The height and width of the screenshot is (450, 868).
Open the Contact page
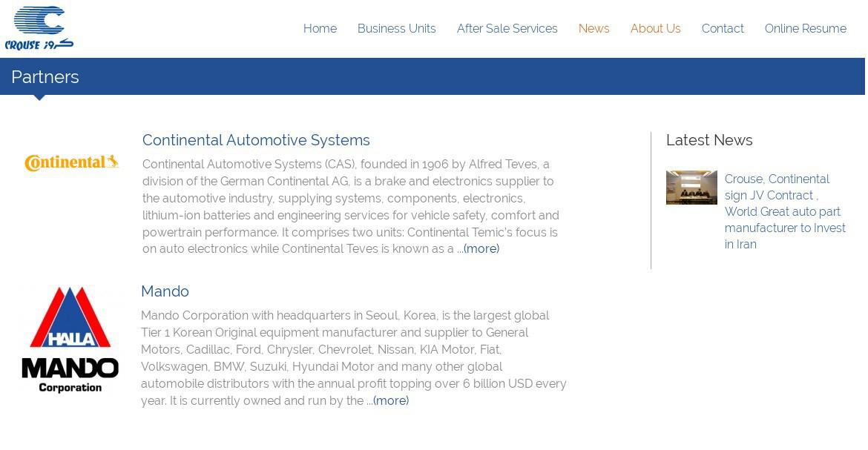pos(723,29)
